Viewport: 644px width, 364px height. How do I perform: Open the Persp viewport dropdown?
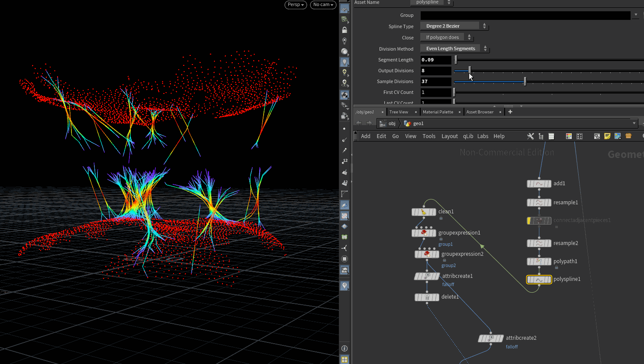pos(296,5)
